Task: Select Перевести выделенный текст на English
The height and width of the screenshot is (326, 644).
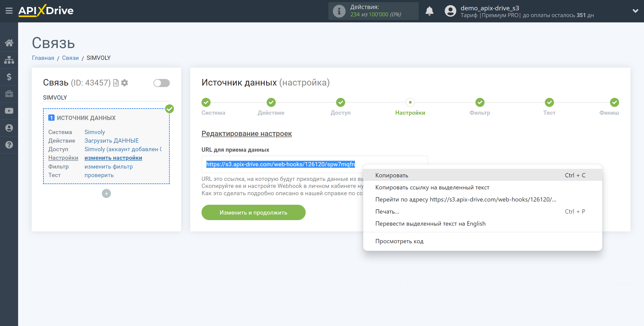Action: coord(430,223)
